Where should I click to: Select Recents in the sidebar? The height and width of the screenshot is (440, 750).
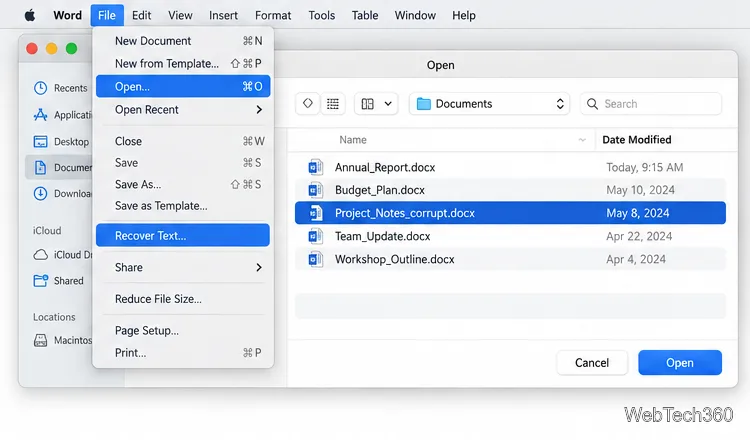(x=60, y=88)
